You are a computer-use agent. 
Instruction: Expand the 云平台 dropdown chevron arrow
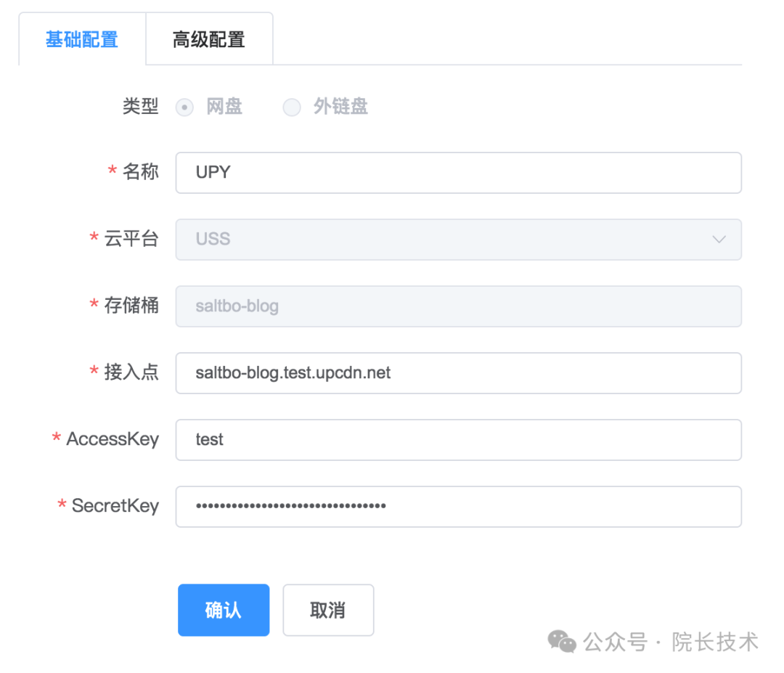719,240
